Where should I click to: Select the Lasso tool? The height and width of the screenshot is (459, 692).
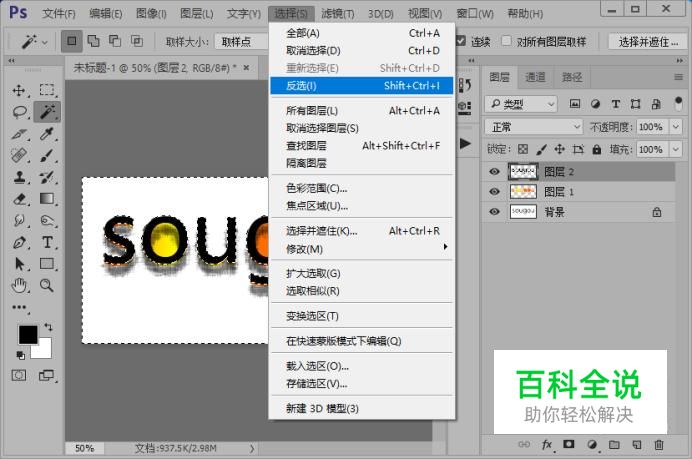[x=19, y=112]
